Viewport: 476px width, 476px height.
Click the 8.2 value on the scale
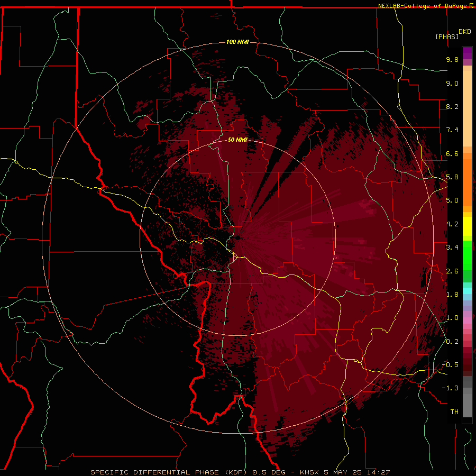tap(452, 106)
